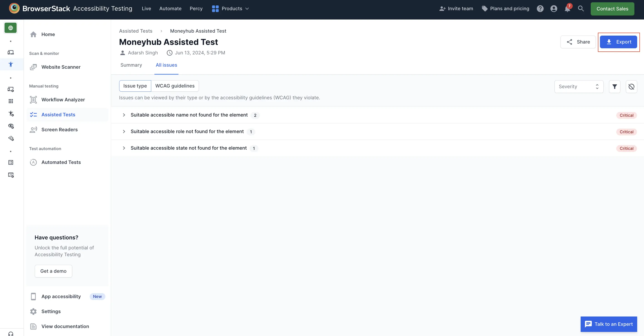644x336 pixels.
Task: Switch to WCAG guidelines view toggle
Action: pyautogui.click(x=175, y=86)
